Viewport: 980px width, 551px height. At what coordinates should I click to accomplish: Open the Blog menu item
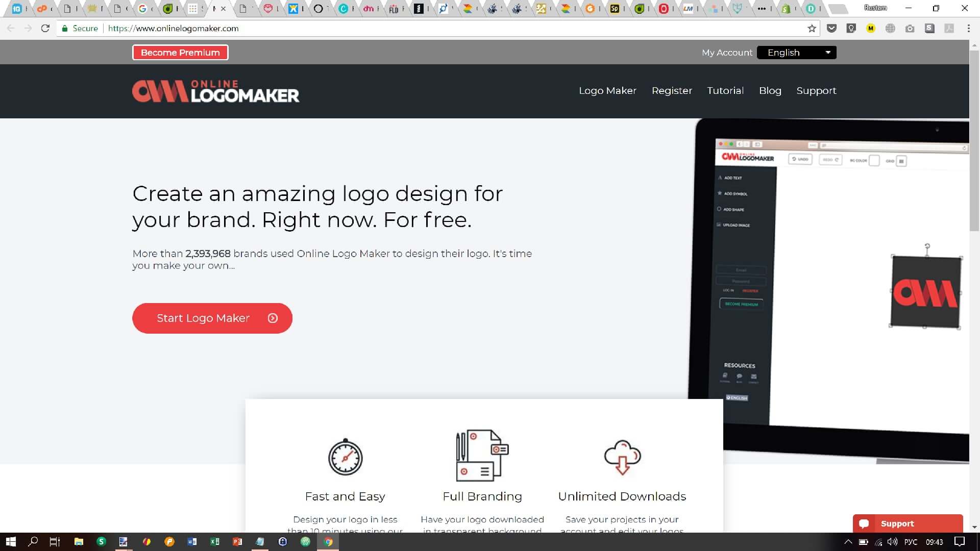tap(770, 91)
